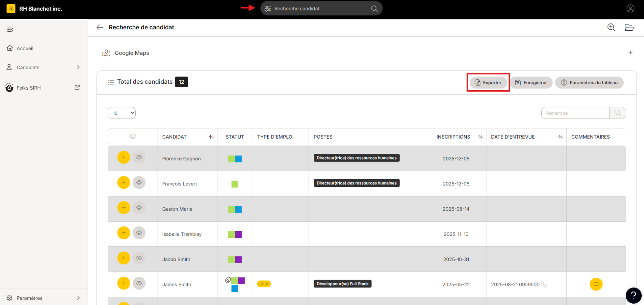Click the candidate count badge 12
Image resolution: width=644 pixels, height=305 pixels.
[181, 82]
